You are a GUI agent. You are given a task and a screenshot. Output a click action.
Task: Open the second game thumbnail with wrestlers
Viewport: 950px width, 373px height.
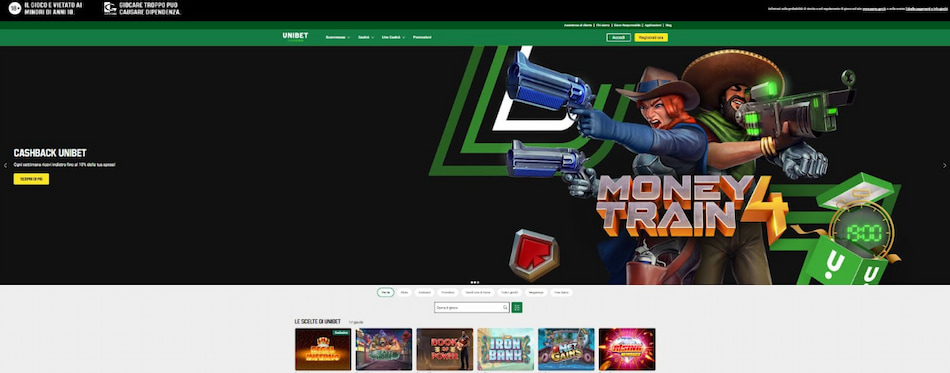point(384,349)
